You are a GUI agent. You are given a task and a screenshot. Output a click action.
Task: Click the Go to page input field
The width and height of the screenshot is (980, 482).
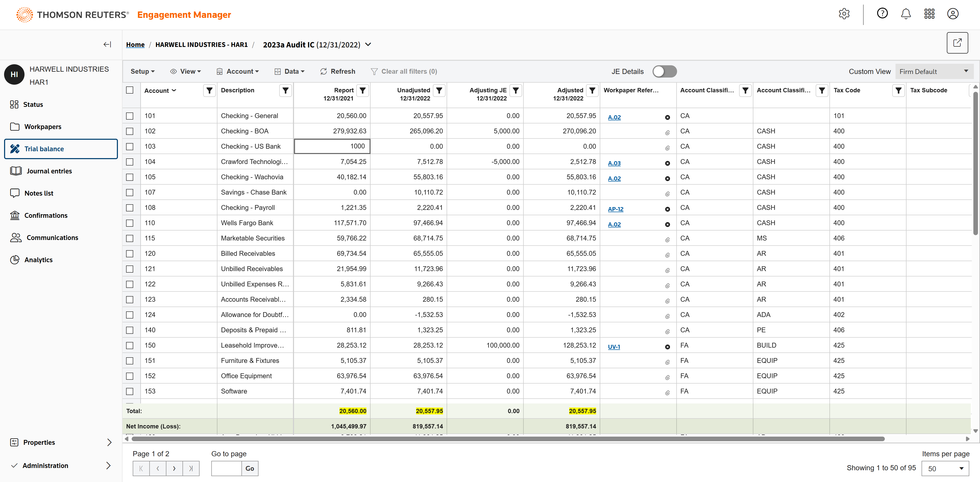pyautogui.click(x=226, y=468)
